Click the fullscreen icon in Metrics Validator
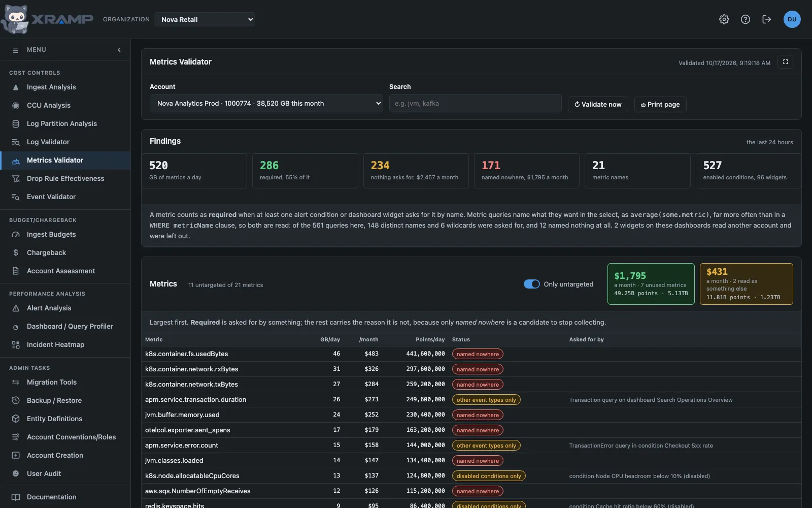 click(786, 62)
